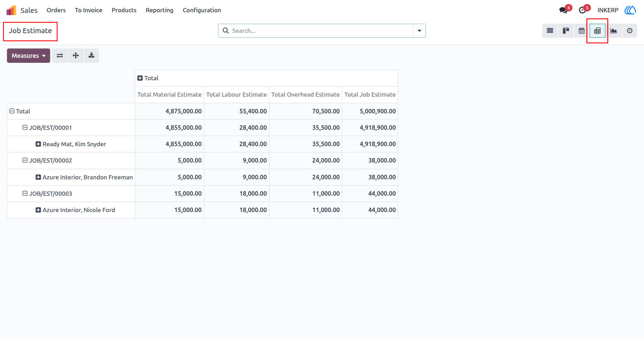This screenshot has height=337, width=644.
Task: Sort by Total Job Estimate column
Action: (370, 95)
